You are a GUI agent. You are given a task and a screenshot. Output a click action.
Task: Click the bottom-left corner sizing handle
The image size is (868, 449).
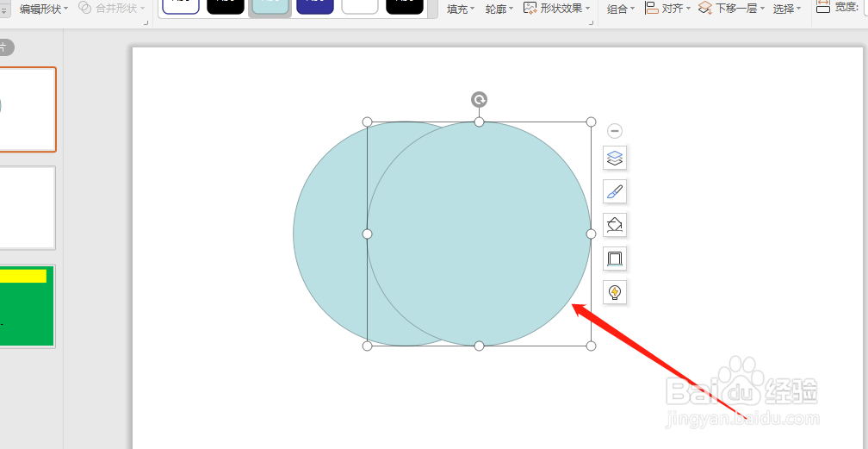[x=367, y=346]
